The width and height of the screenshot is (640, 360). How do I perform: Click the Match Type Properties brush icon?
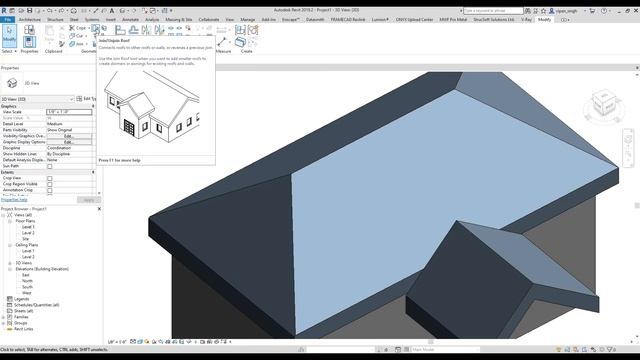[x=62, y=44]
